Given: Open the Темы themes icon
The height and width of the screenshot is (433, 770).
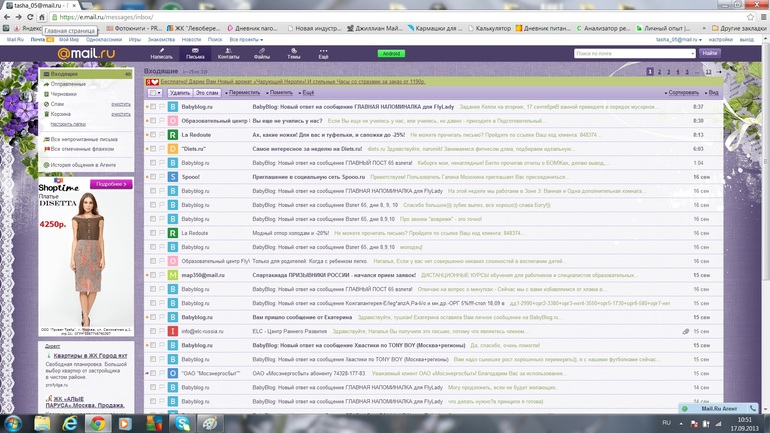Looking at the screenshot, I should (x=293, y=52).
